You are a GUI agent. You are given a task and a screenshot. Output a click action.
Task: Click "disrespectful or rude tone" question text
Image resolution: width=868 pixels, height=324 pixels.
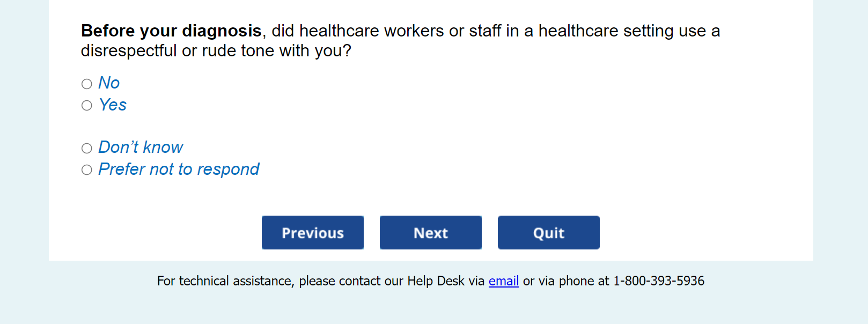[178, 51]
